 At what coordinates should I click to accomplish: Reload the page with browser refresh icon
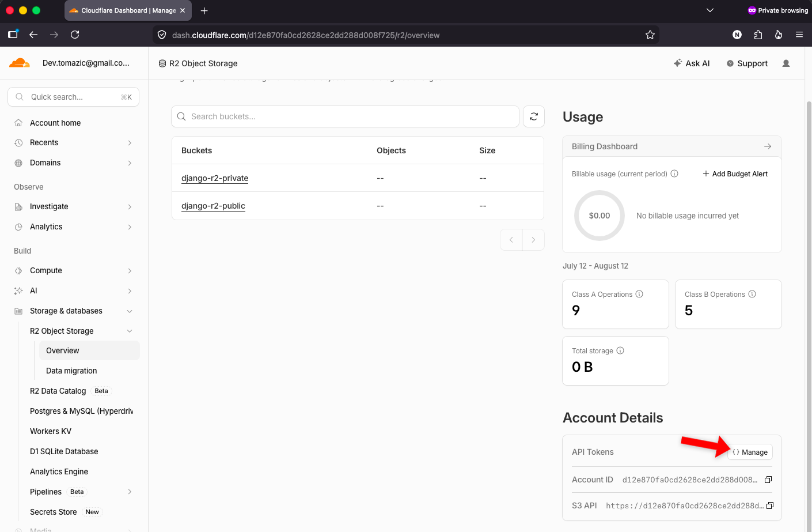pyautogui.click(x=75, y=35)
